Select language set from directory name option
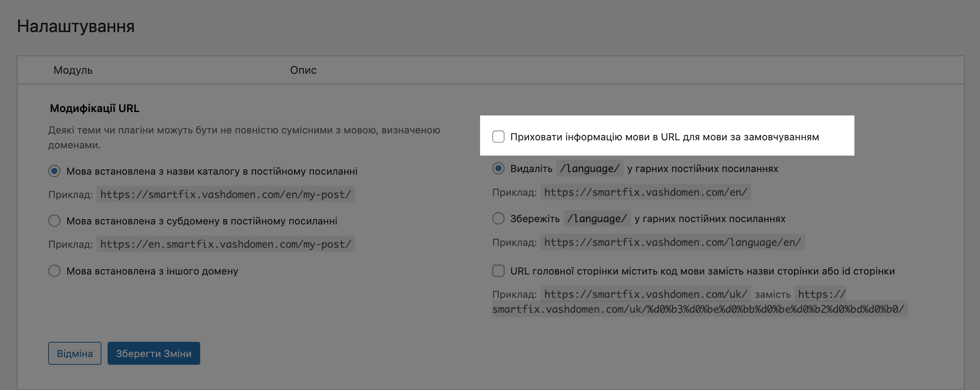 pos(54,171)
